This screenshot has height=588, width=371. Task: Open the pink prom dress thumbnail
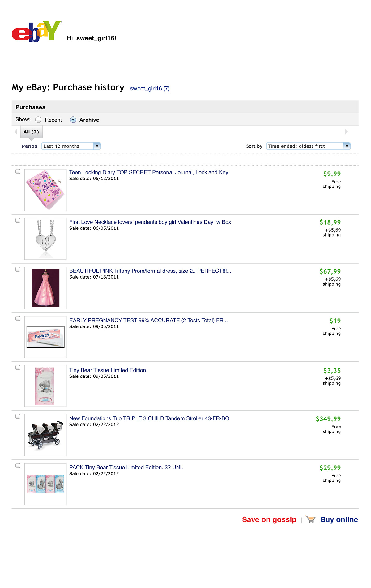(45, 288)
